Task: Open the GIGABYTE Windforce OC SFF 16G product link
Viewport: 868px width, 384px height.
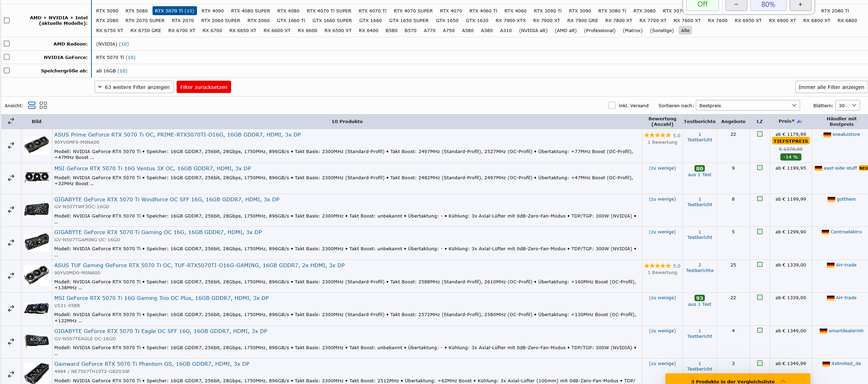Action: pyautogui.click(x=167, y=199)
